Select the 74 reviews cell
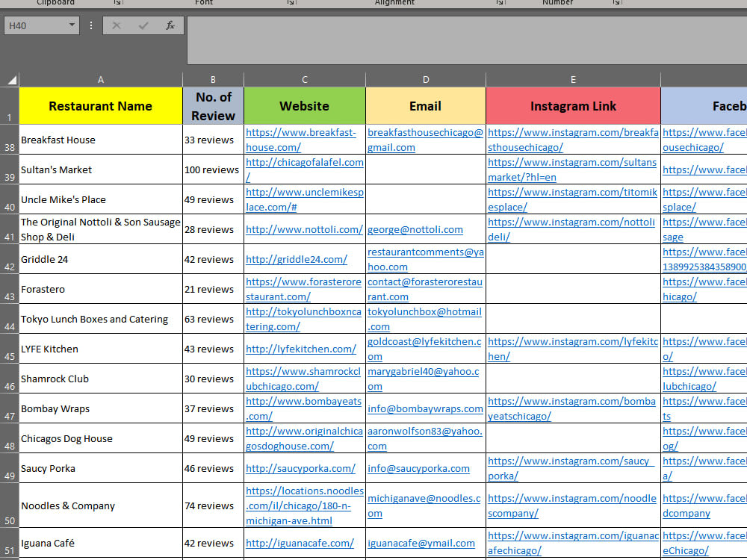Screen dimensions: 747x560 tap(213, 505)
